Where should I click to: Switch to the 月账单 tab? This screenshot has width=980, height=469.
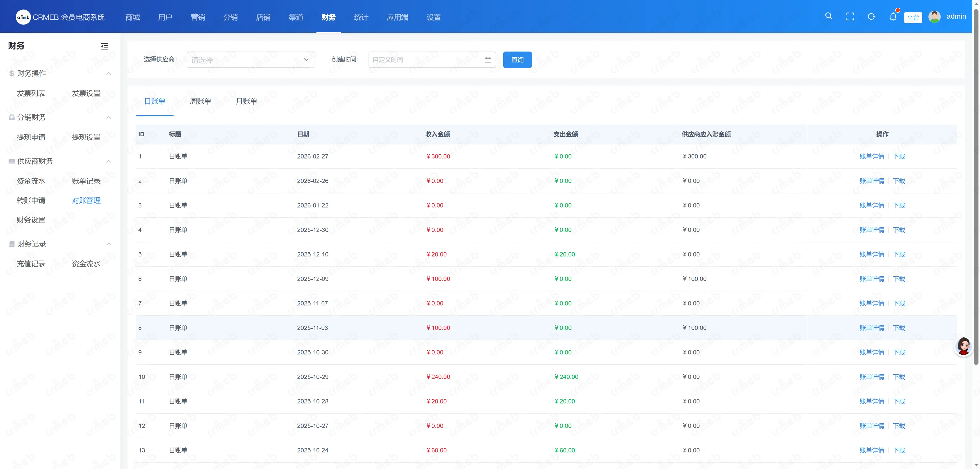click(x=246, y=101)
